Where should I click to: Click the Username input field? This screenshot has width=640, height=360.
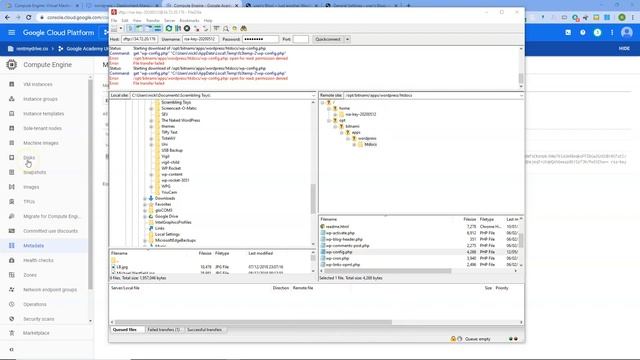tap(200, 39)
